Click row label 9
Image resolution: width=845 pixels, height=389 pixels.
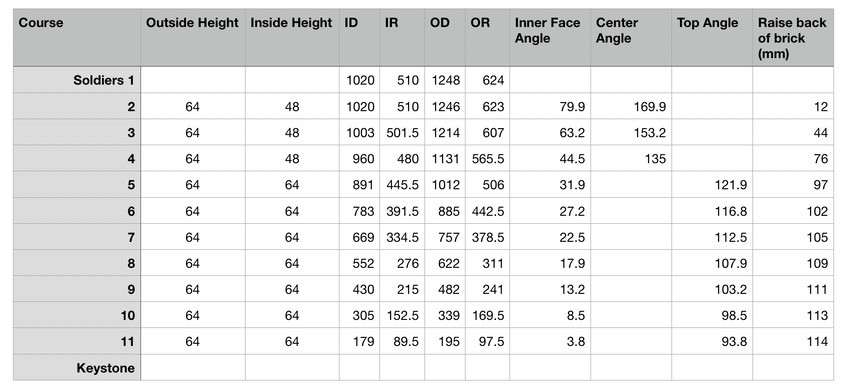point(77,290)
